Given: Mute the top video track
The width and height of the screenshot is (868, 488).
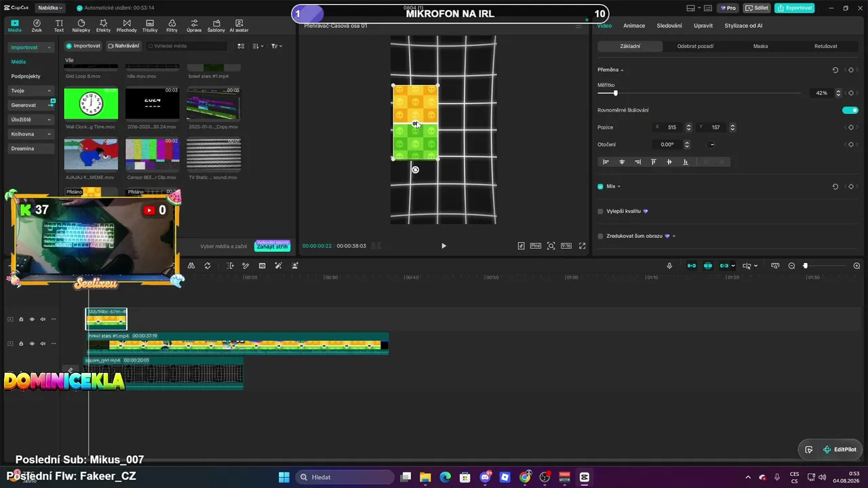Looking at the screenshot, I should click(43, 319).
